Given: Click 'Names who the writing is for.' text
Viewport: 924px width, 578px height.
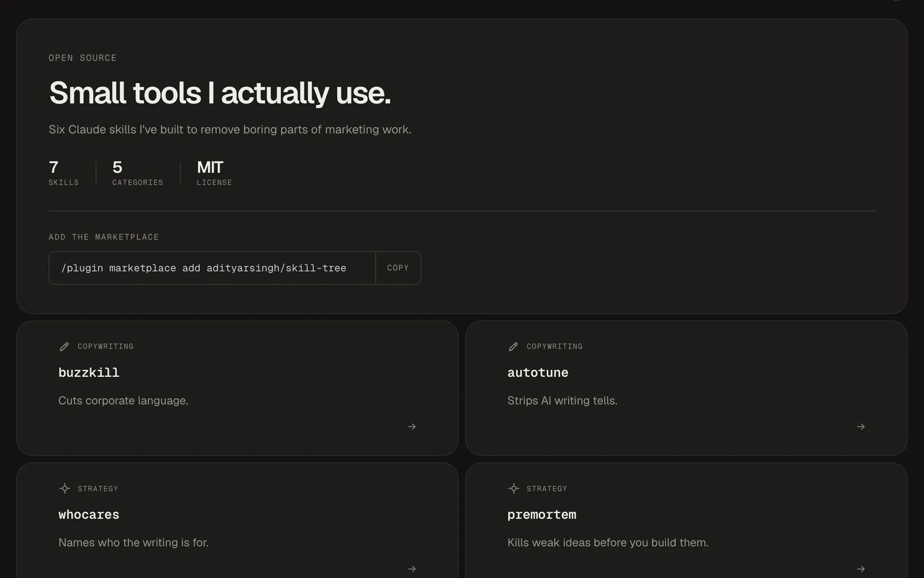Looking at the screenshot, I should pyautogui.click(x=133, y=543).
